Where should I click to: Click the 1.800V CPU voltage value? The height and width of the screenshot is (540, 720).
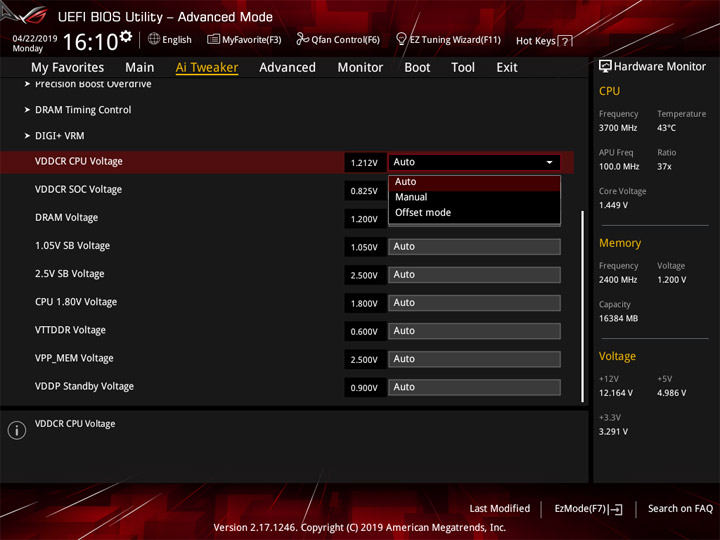[364, 304]
